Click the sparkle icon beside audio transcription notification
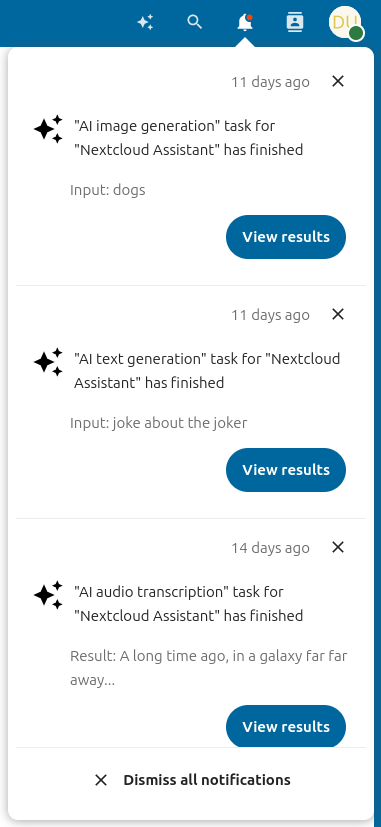This screenshot has width=381, height=827. pyautogui.click(x=48, y=595)
